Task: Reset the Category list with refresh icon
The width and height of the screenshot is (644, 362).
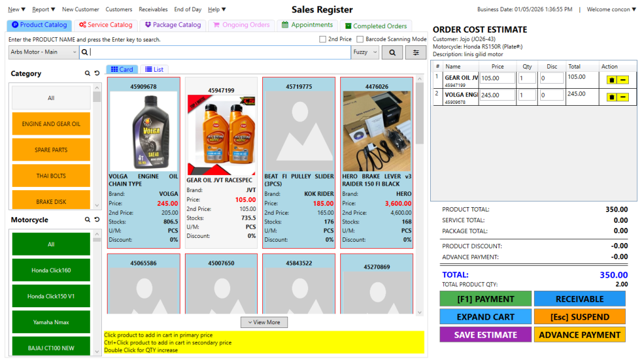Action: point(97,74)
